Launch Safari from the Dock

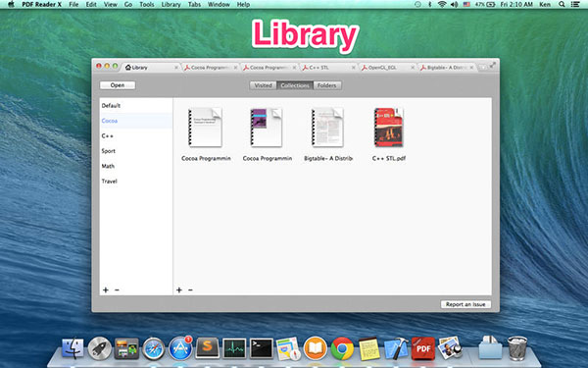point(153,348)
